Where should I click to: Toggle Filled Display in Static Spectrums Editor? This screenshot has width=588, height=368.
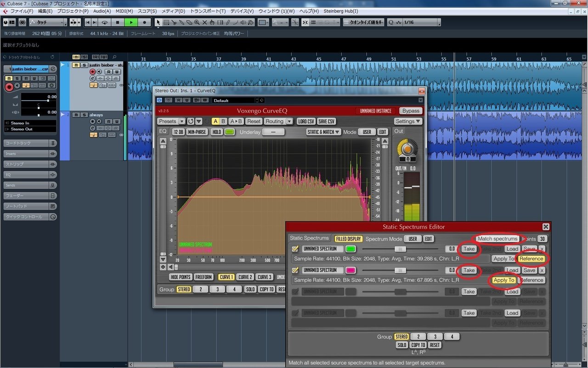coord(349,239)
